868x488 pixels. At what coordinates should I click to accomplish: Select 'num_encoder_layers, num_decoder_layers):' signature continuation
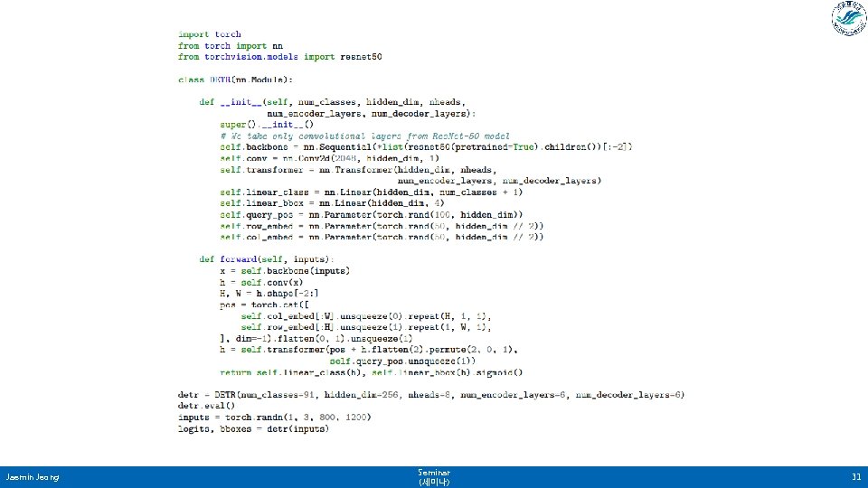pos(371,114)
